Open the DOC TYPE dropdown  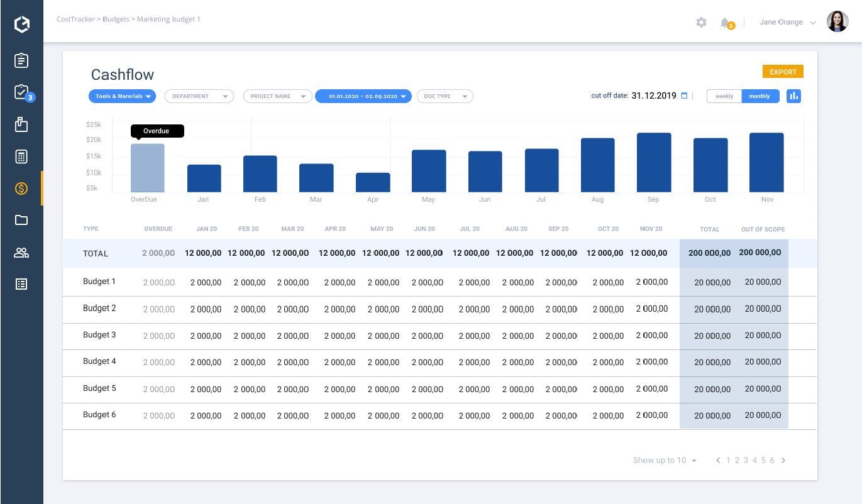click(x=445, y=96)
